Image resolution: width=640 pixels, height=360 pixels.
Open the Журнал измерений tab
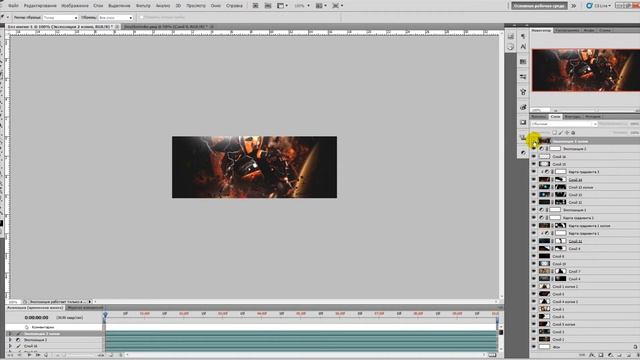coord(85,307)
